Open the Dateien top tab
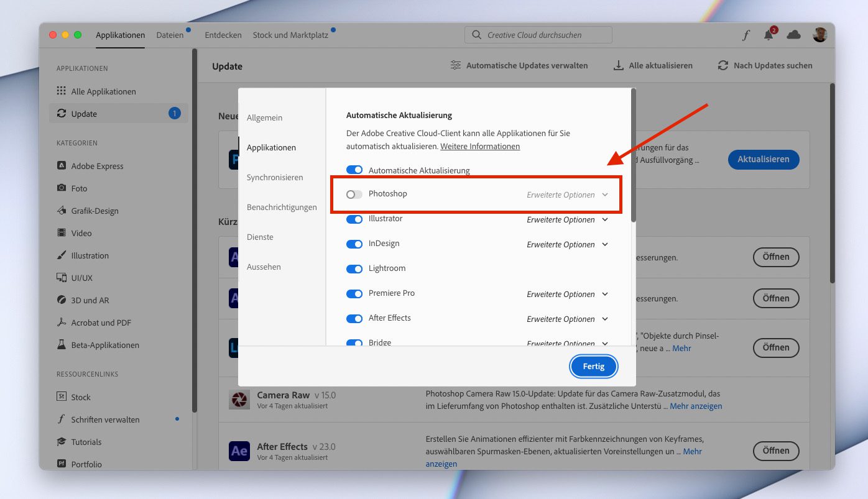This screenshot has height=499, width=868. click(170, 35)
